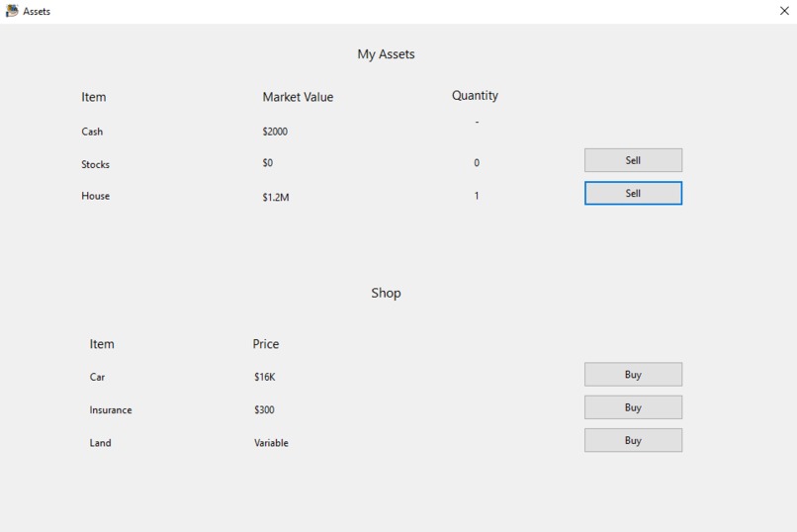The width and height of the screenshot is (797, 532).
Task: Click the '$2000' cash value
Action: pos(275,132)
